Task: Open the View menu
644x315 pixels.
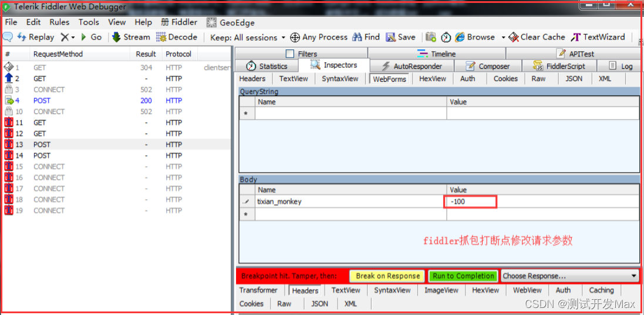Action: (x=117, y=22)
